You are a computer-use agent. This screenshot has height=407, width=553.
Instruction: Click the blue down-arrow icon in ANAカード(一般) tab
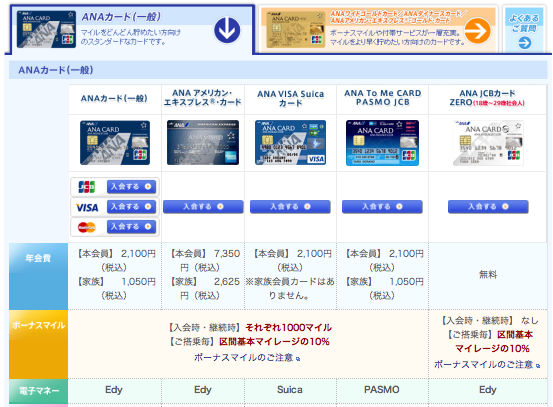pyautogui.click(x=227, y=30)
